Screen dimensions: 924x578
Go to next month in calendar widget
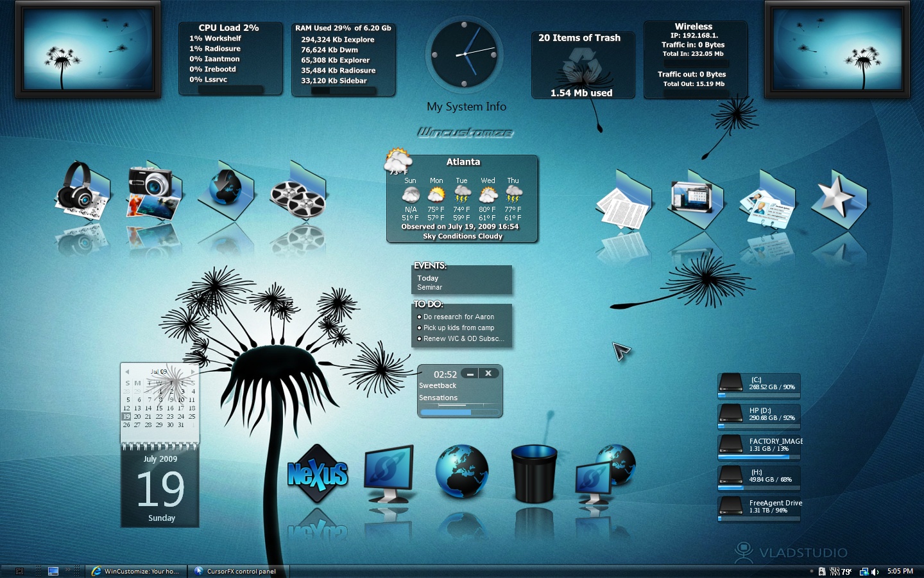pyautogui.click(x=193, y=371)
